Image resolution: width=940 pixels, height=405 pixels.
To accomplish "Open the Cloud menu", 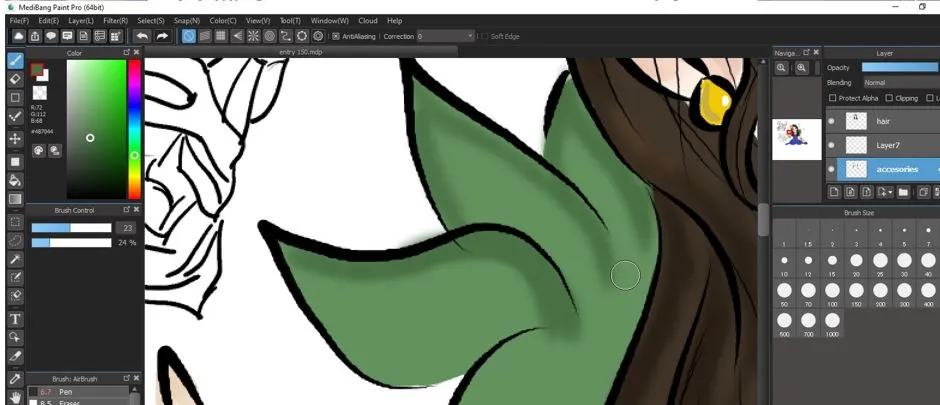I will [x=367, y=20].
